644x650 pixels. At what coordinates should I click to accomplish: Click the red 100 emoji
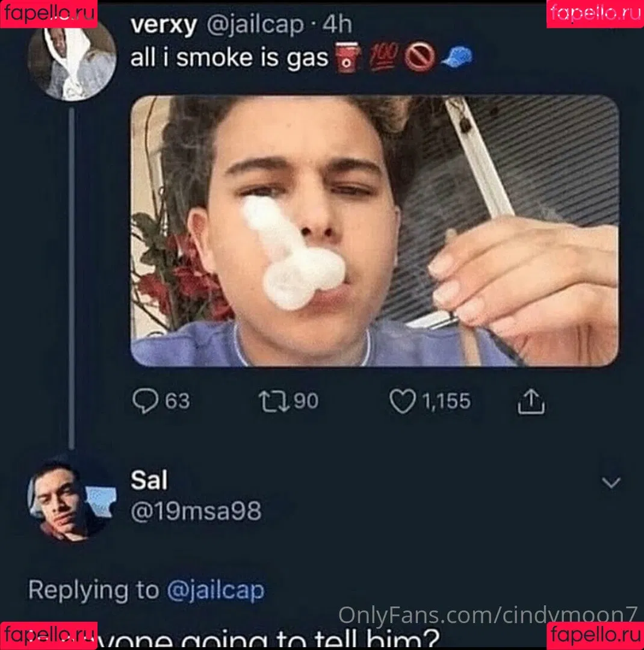click(x=383, y=57)
